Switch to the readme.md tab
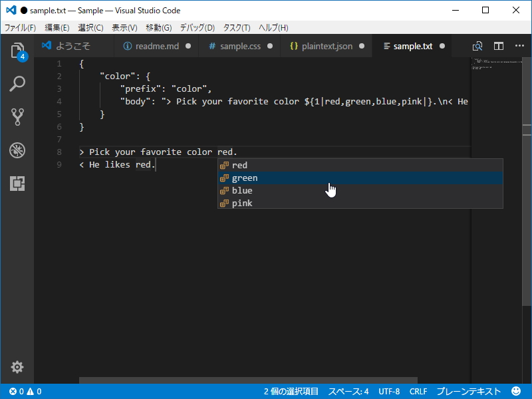The image size is (532, 399). [156, 46]
